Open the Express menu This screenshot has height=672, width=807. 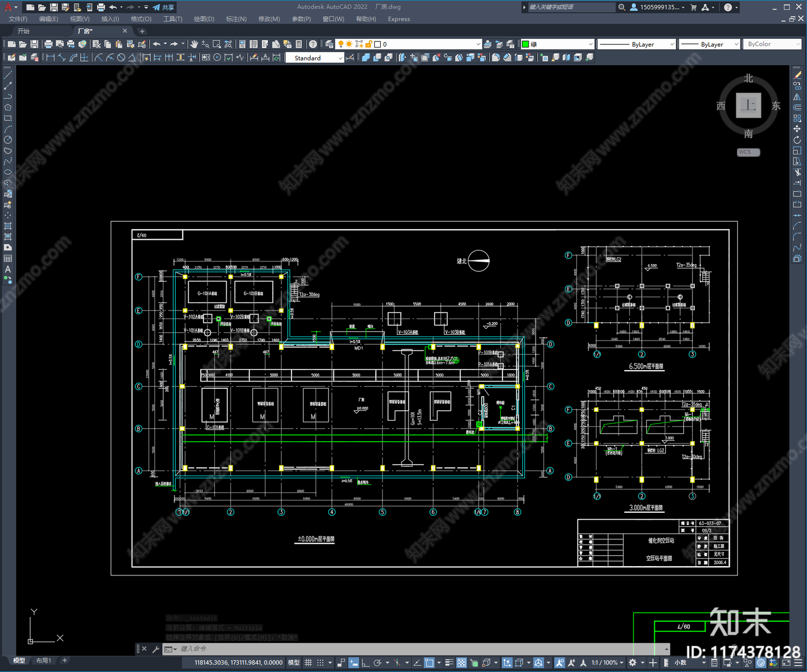coord(399,19)
